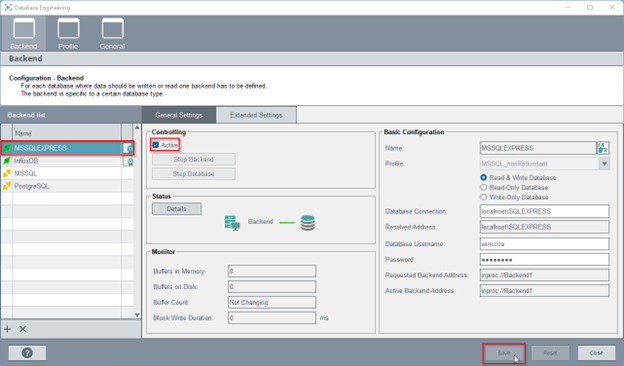Open the Profile dropdown arrow
Image resolution: width=624 pixels, height=366 pixels.
604,164
